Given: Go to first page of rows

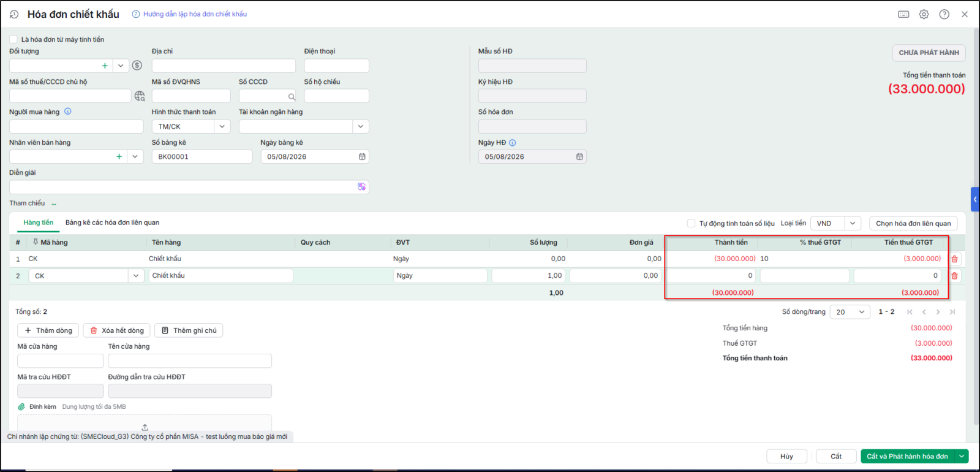Looking at the screenshot, I should [910, 312].
